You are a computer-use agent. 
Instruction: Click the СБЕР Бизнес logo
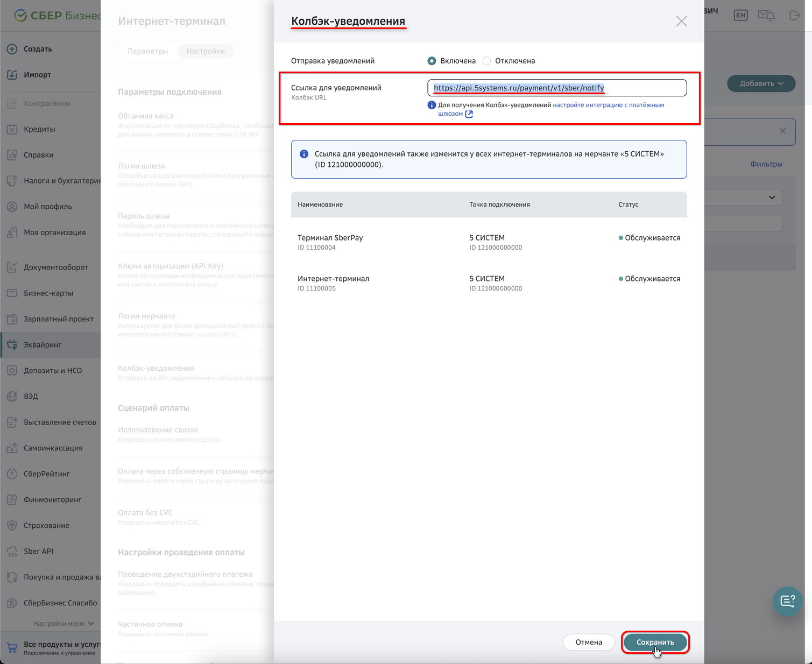tap(57, 16)
